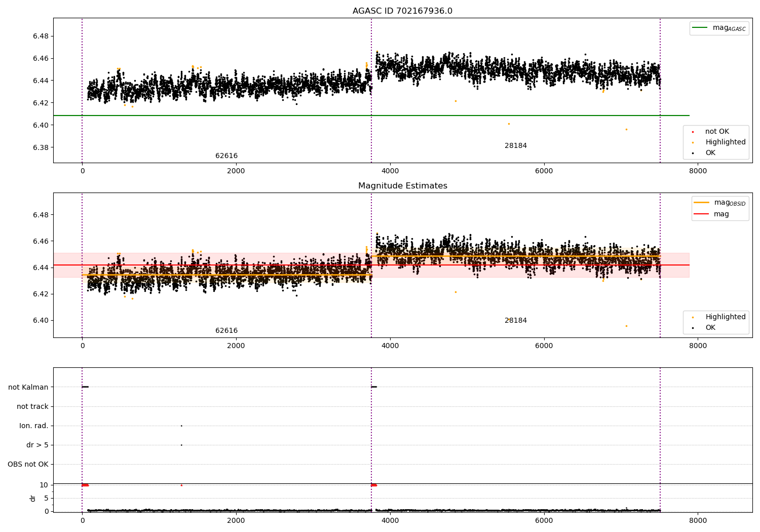
Task: Click y-tick "5" on the dr axis
Action: (x=47, y=499)
